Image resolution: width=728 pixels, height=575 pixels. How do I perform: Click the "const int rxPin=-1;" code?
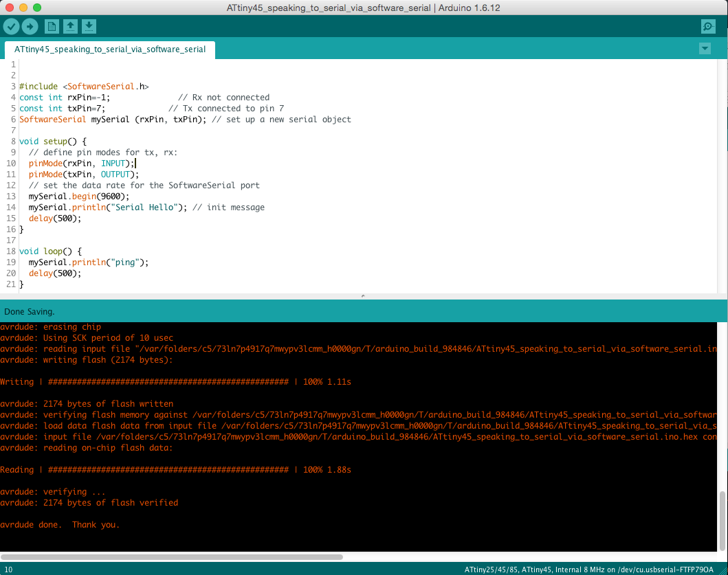65,98
